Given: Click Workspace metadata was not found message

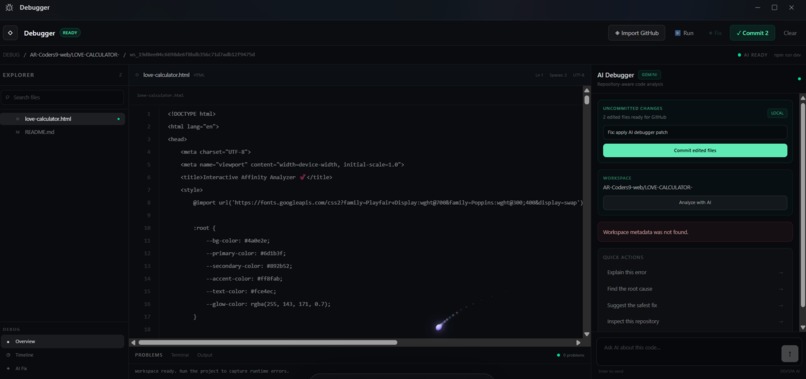Looking at the screenshot, I should click(695, 232).
